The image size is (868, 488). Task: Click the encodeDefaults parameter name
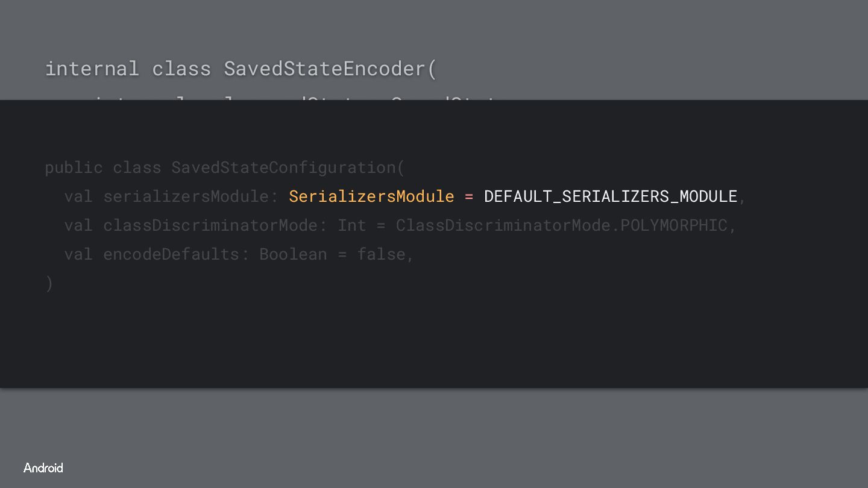(171, 254)
